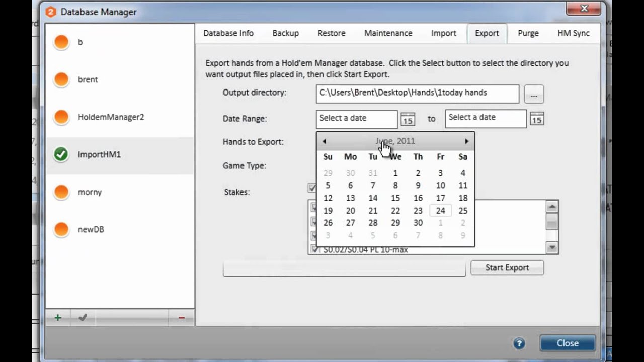Browse for output directory with the '...' button
644x362 pixels.
(534, 95)
